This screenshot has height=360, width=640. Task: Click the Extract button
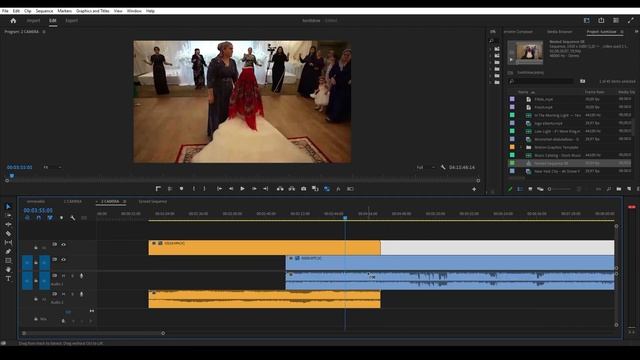[292, 189]
